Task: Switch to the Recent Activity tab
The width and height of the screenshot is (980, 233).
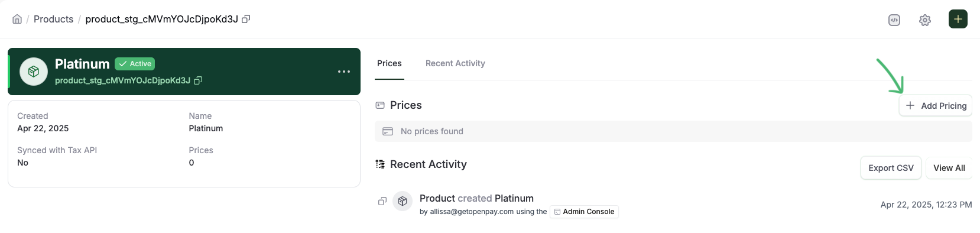Action: point(455,63)
